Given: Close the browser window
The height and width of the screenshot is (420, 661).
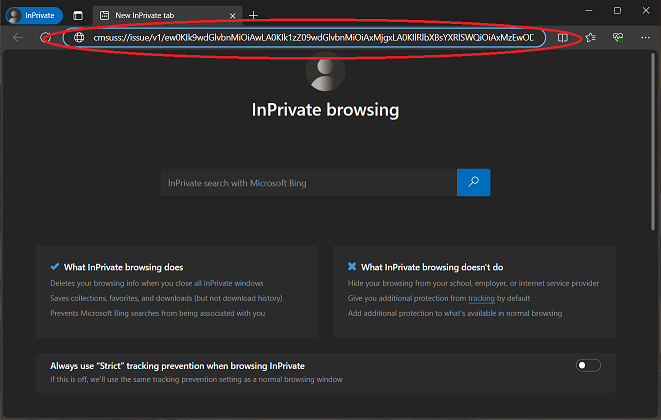Looking at the screenshot, I should 646,11.
